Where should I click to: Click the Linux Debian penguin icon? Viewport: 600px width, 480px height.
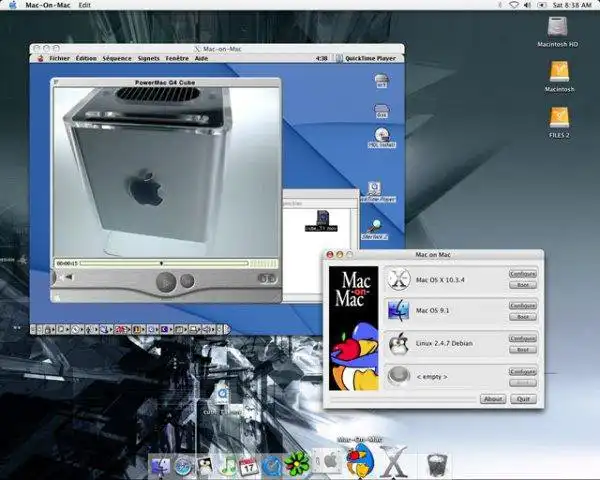click(400, 344)
